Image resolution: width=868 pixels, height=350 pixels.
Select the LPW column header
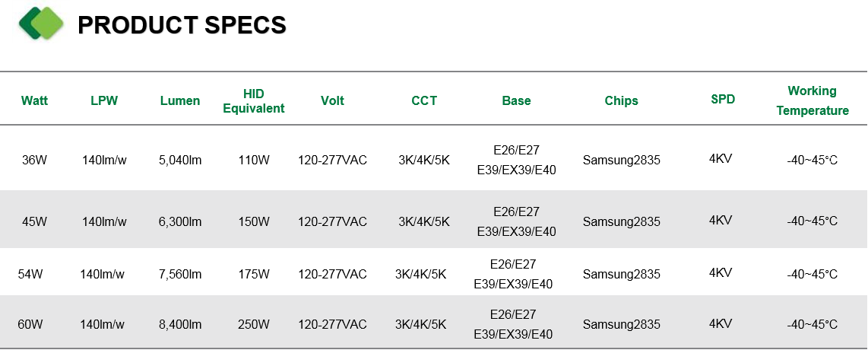click(104, 100)
